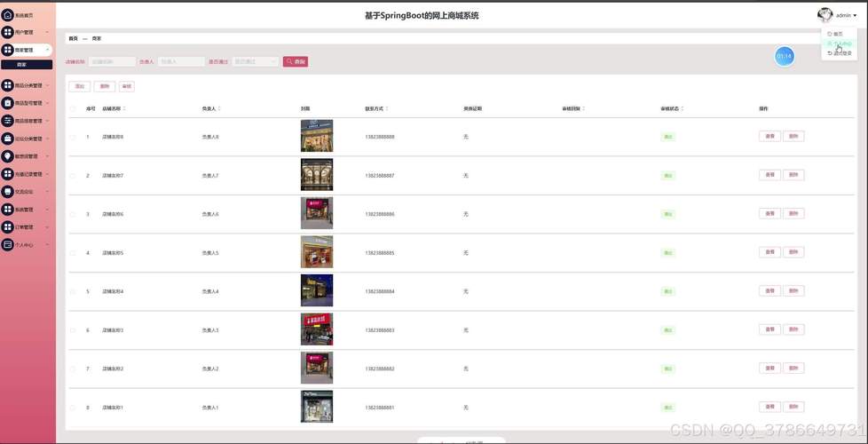Click the 系统首页 home icon in sidebar
Viewport: 868px width, 444px height.
click(8, 15)
